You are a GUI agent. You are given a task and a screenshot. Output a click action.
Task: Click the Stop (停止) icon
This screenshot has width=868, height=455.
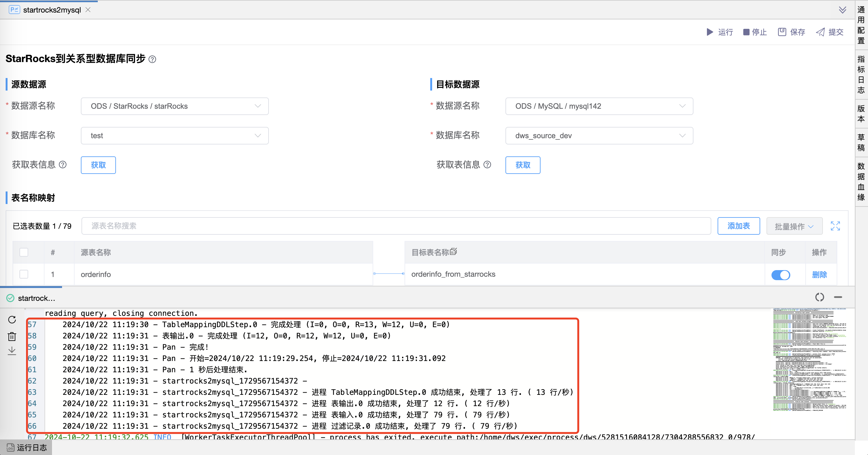(746, 32)
